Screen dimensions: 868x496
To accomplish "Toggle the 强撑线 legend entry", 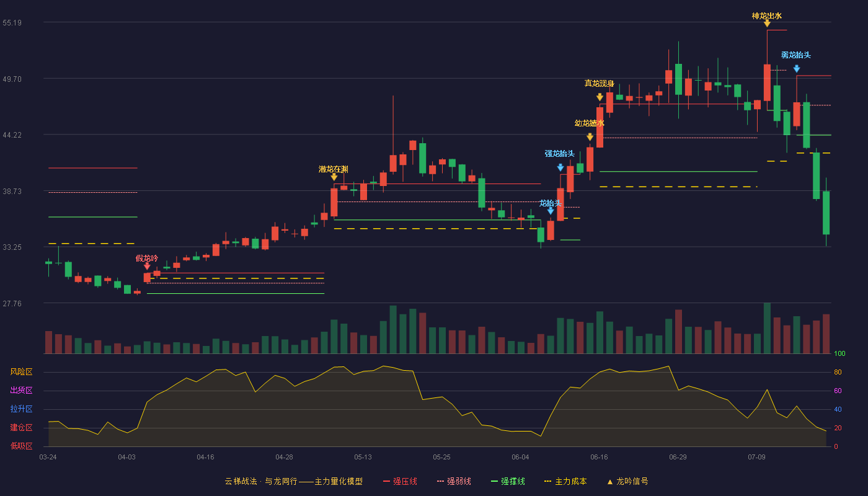I will 508,481.
